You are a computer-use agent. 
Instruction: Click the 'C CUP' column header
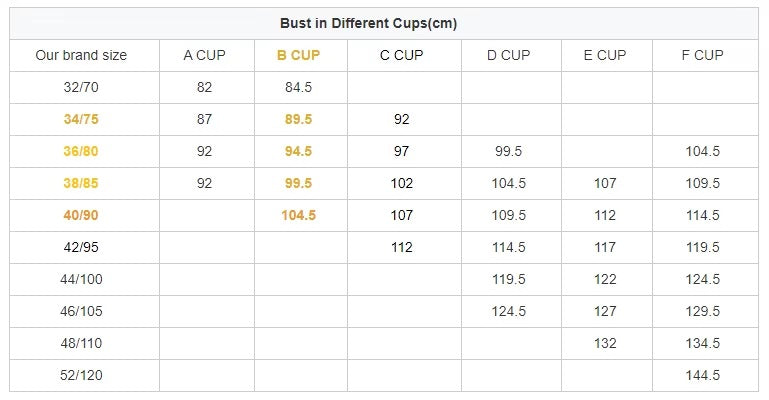(402, 55)
